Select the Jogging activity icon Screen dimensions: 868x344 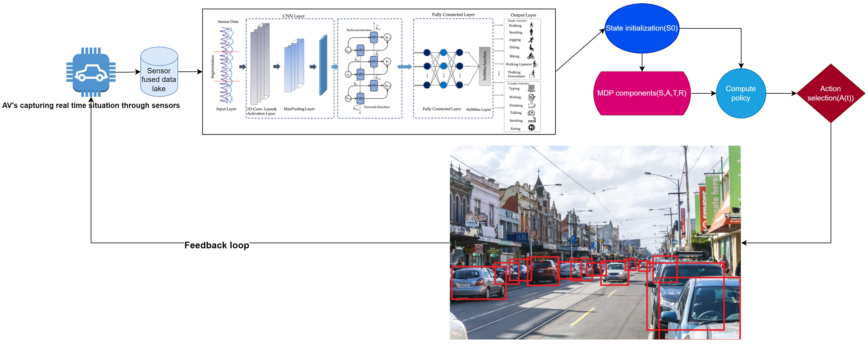pyautogui.click(x=531, y=40)
